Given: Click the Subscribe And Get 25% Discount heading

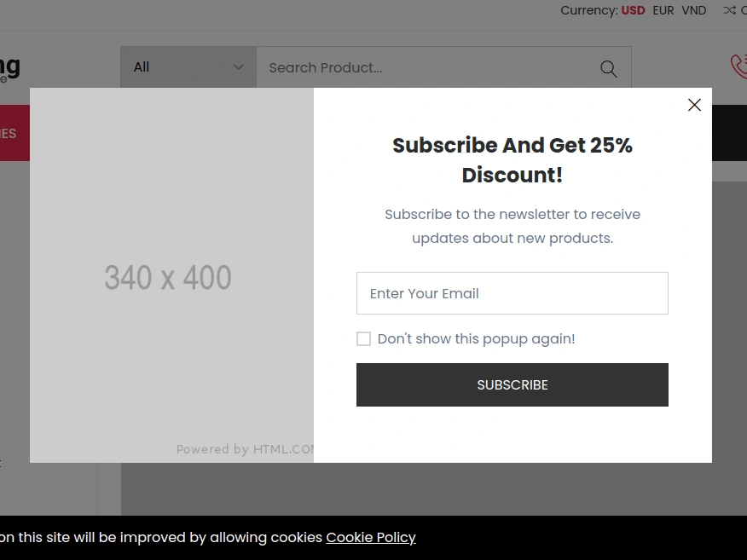Looking at the screenshot, I should pos(512,160).
